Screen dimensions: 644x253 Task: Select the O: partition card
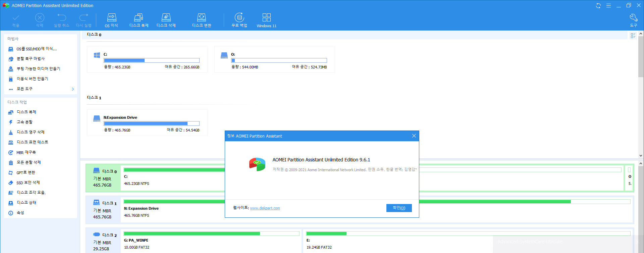pyautogui.click(x=274, y=59)
